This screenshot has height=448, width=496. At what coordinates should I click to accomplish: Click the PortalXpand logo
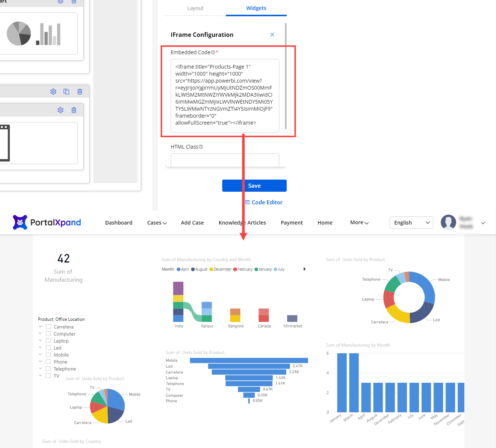tap(47, 222)
